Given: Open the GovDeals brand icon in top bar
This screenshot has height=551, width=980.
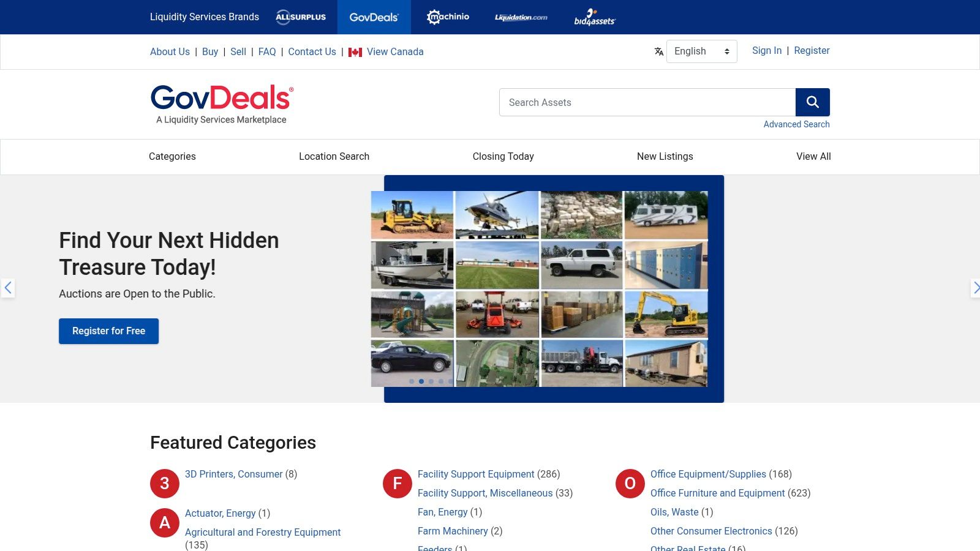Looking at the screenshot, I should coord(374,17).
